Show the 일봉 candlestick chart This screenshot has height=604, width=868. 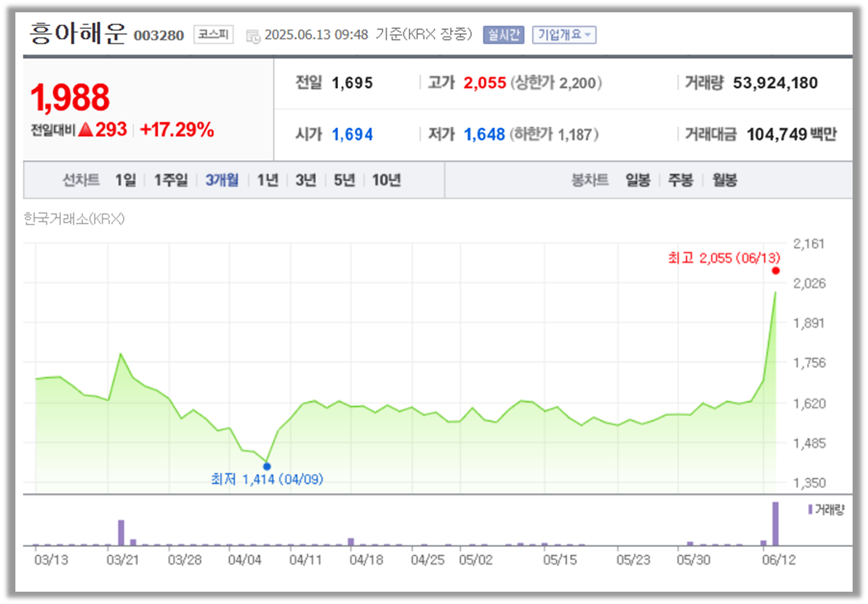(638, 180)
